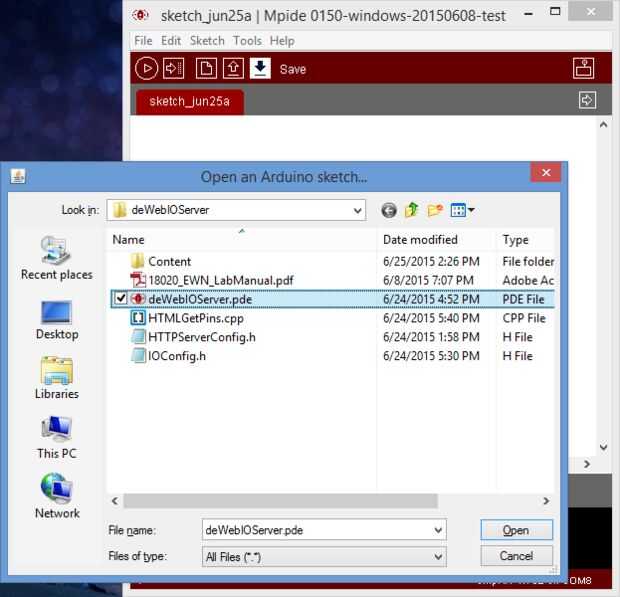Viewport: 620px width, 597px height.
Task: Select Desktop in the dialog sidebar
Action: 57,320
